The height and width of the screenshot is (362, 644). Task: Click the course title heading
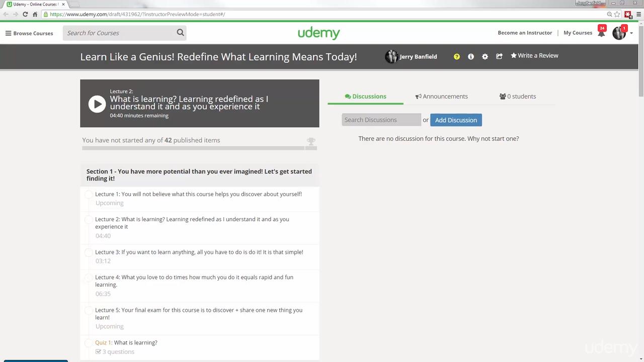[218, 57]
